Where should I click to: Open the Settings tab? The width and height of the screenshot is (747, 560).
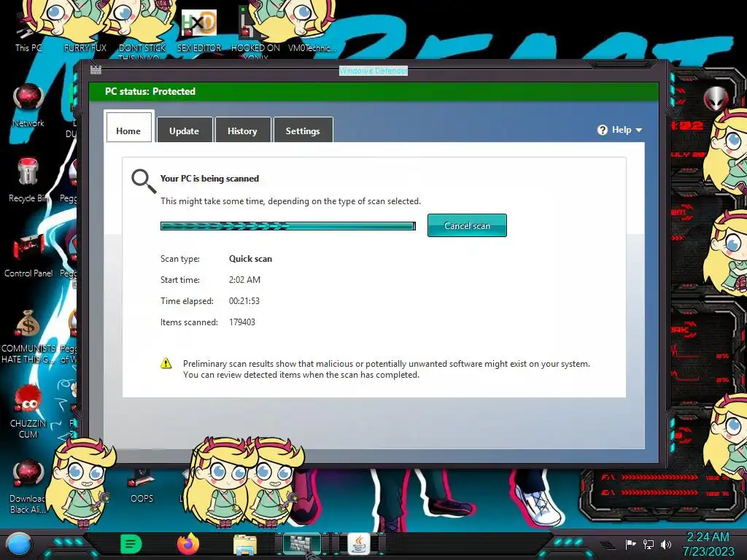[x=303, y=130]
